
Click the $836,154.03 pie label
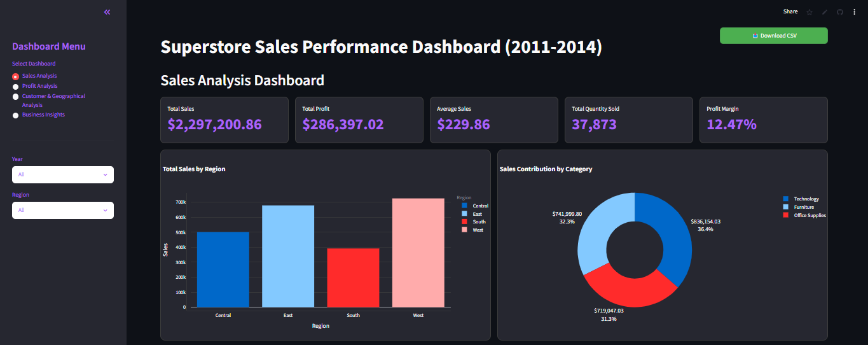(x=705, y=222)
